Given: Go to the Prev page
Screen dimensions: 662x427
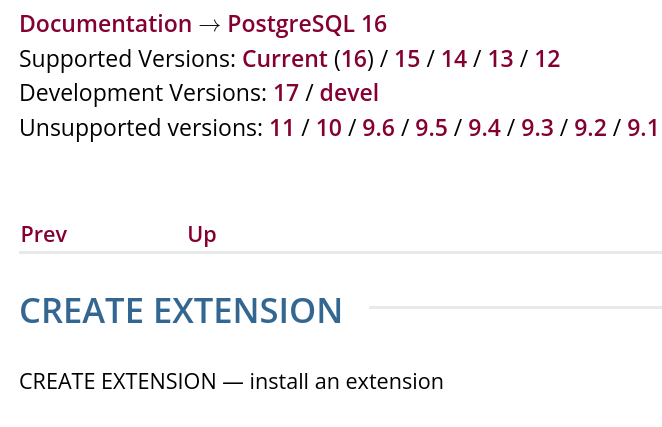Looking at the screenshot, I should [x=44, y=235].
